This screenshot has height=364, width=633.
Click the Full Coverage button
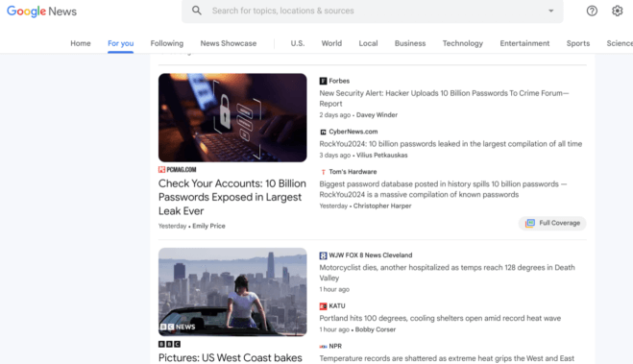552,223
